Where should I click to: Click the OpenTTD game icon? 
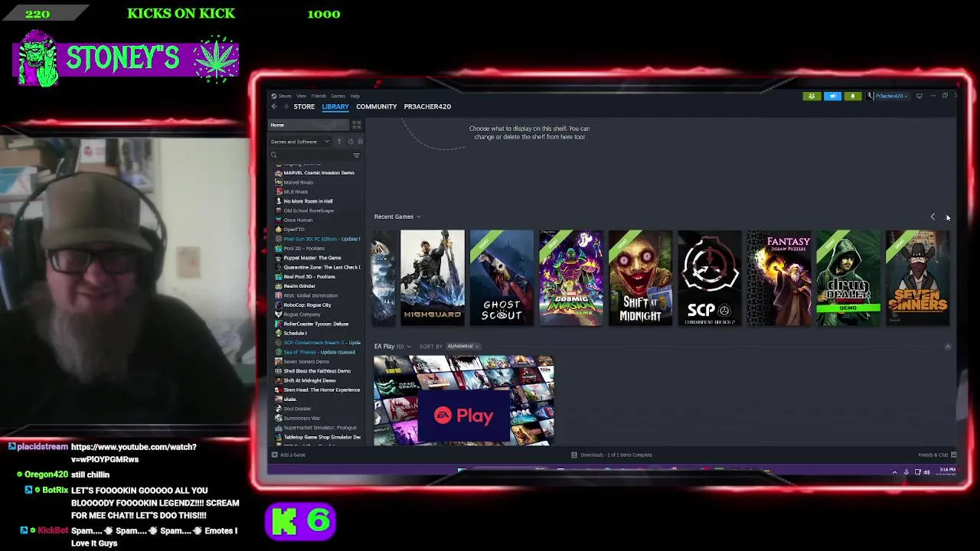(279, 230)
